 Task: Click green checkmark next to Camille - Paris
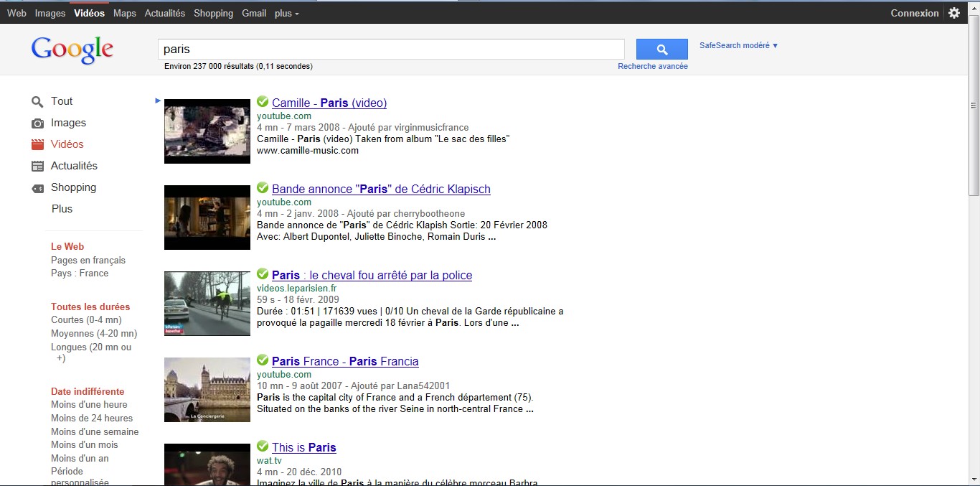[263, 102]
